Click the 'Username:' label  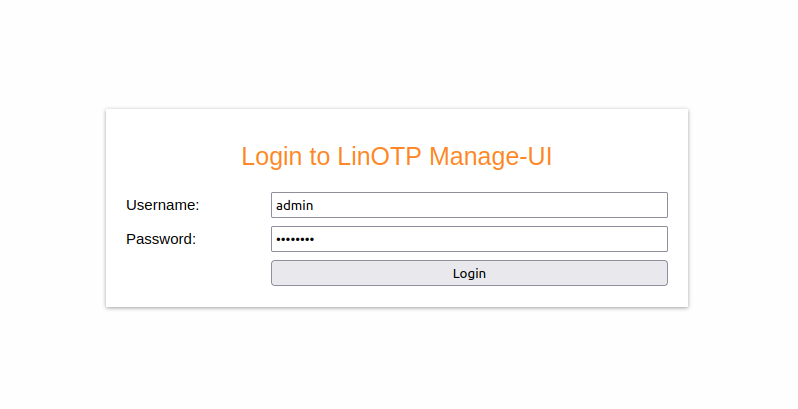click(163, 205)
